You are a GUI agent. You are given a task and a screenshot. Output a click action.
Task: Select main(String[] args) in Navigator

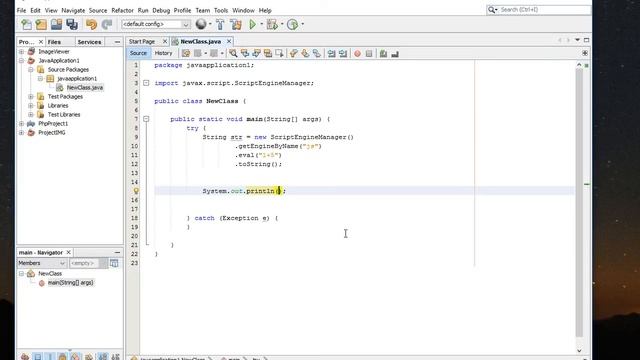[70, 282]
